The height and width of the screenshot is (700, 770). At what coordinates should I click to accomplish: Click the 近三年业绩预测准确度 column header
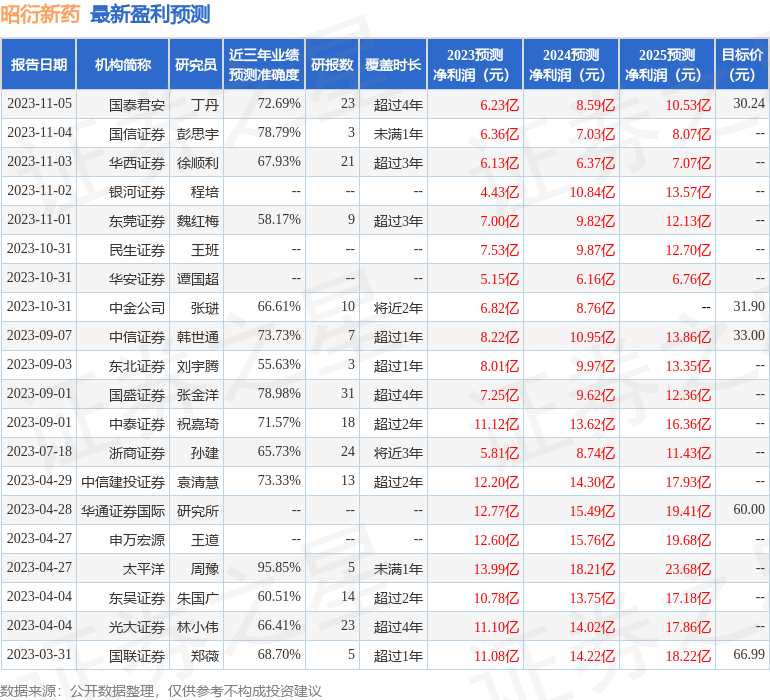[264, 64]
